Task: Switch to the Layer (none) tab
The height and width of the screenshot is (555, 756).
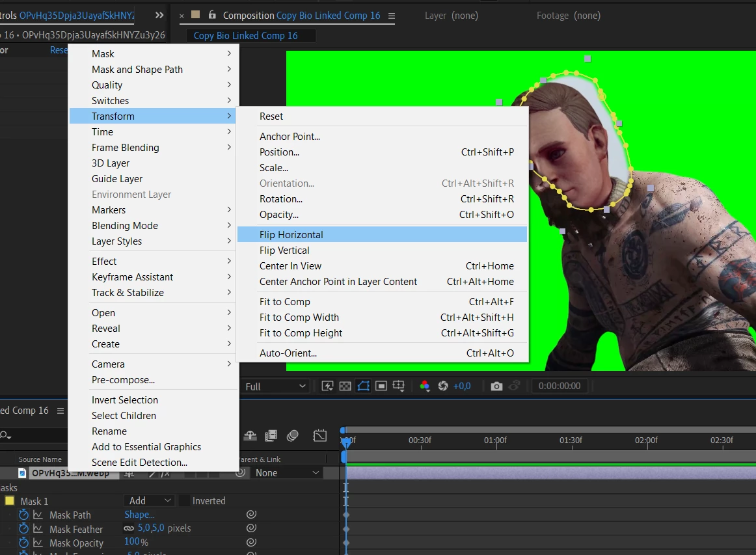Action: click(452, 16)
